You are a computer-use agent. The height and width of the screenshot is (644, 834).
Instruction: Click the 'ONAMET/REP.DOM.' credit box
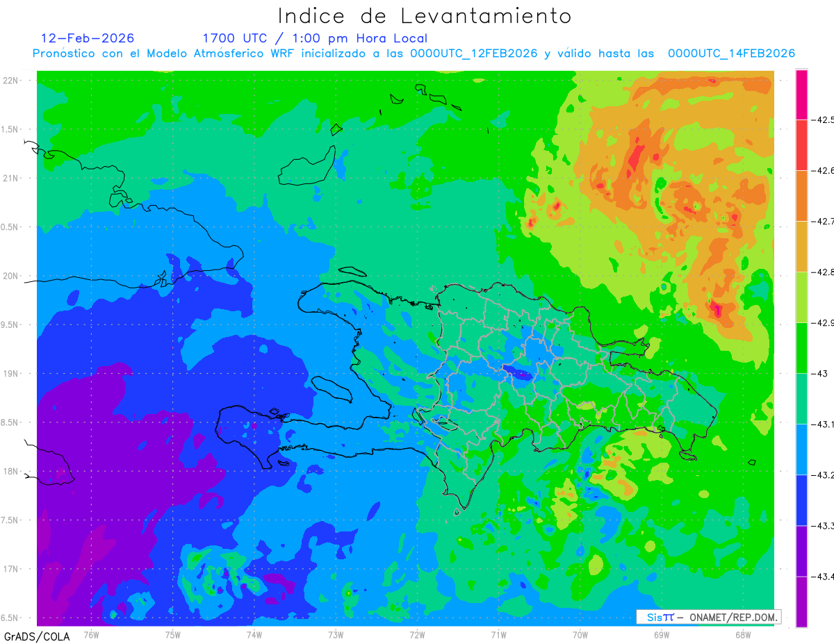pos(709,617)
